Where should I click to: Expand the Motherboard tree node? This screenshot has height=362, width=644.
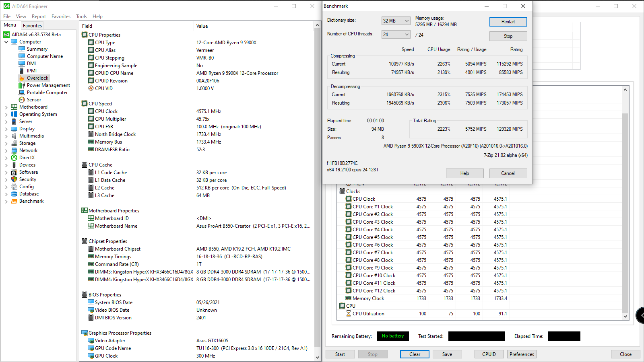tap(6, 107)
